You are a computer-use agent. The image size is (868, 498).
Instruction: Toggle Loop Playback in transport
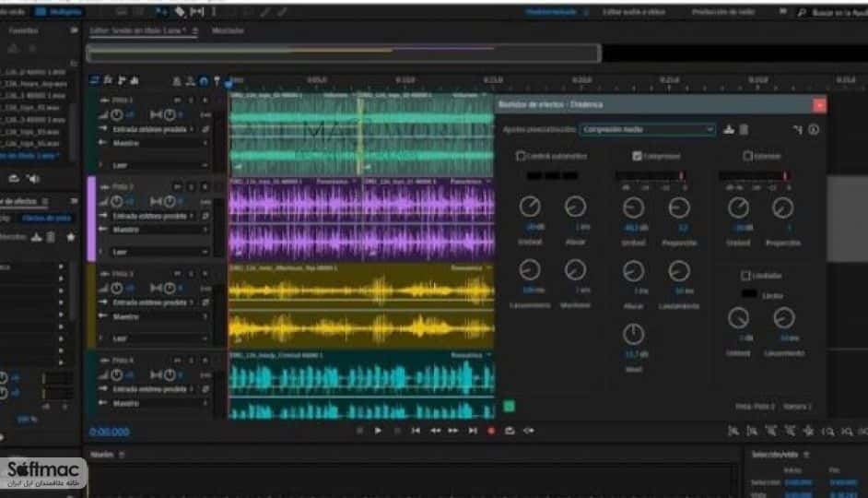pyautogui.click(x=510, y=431)
